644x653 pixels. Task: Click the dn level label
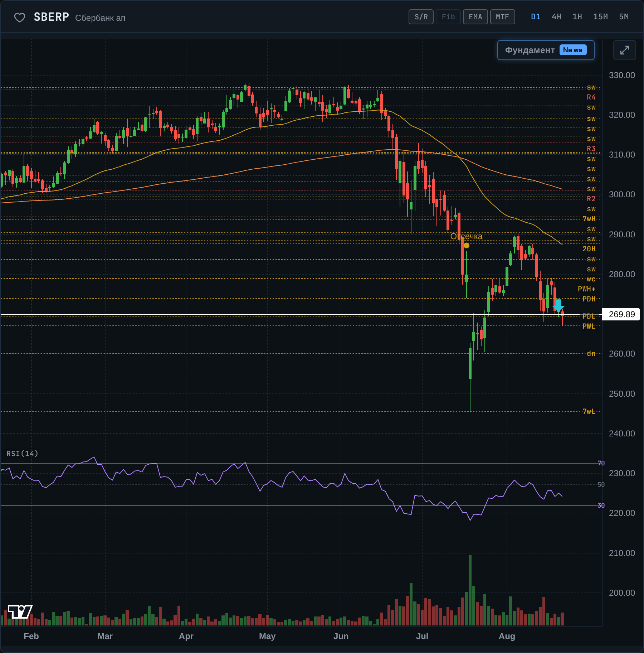[x=591, y=353]
